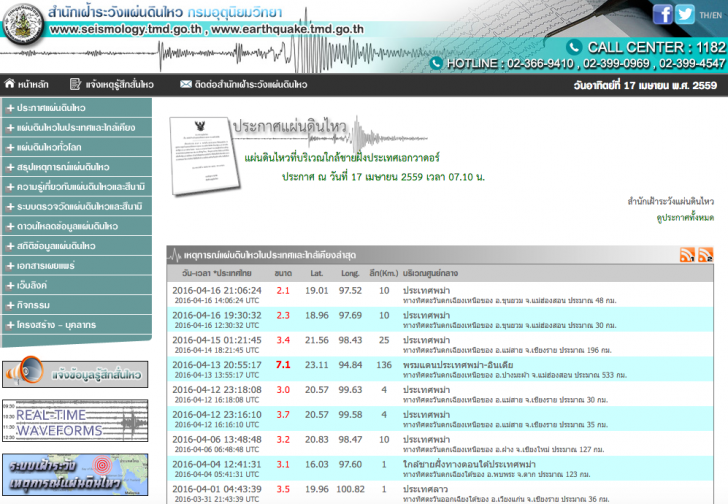Expand ความรู้เกี่ยวกับแผ่นดินไหวและสึนามิ sidebar menu
Viewport: 728px width, 504px height.
click(77, 187)
